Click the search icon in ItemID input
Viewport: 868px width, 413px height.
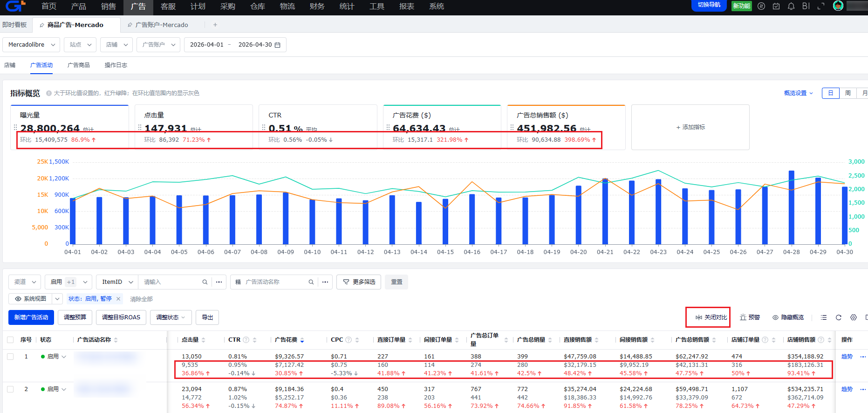205,282
